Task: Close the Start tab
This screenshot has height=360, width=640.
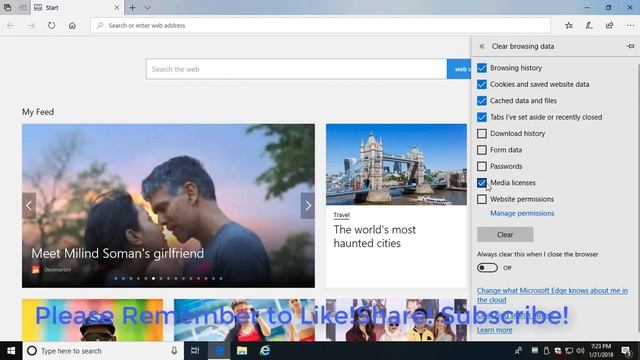Action: [116, 7]
